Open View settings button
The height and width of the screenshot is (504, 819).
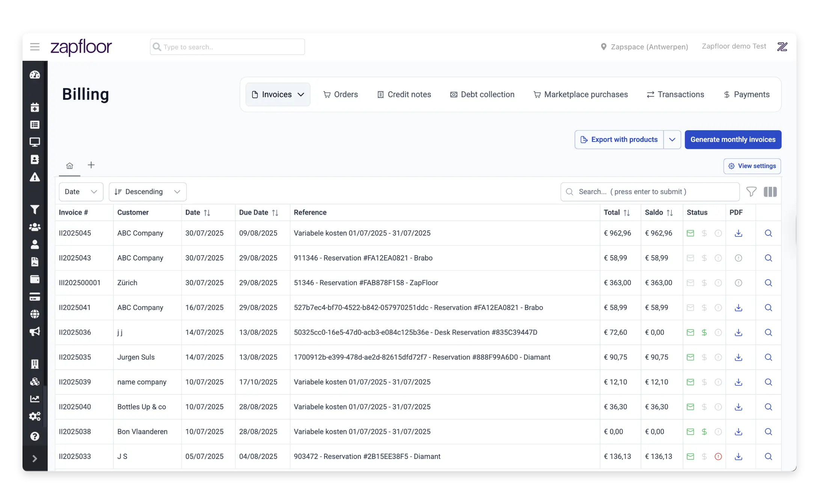[752, 166]
